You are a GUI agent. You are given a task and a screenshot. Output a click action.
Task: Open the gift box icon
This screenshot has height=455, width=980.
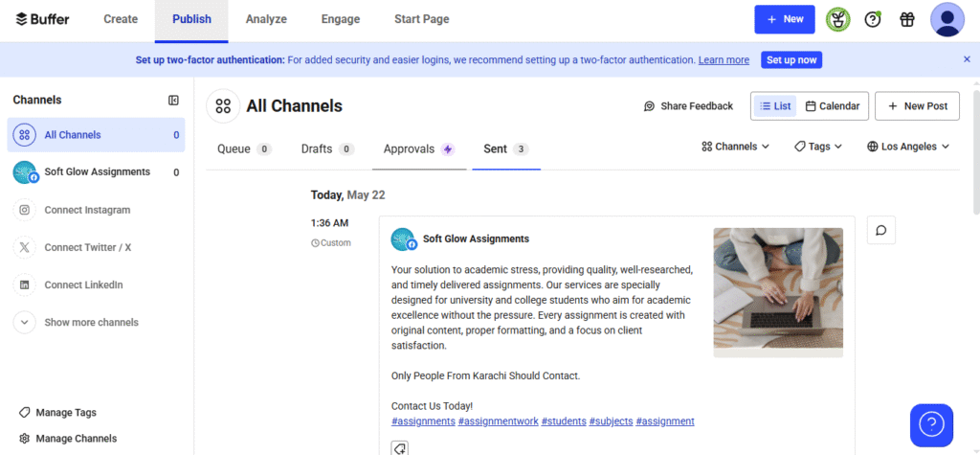click(x=907, y=20)
